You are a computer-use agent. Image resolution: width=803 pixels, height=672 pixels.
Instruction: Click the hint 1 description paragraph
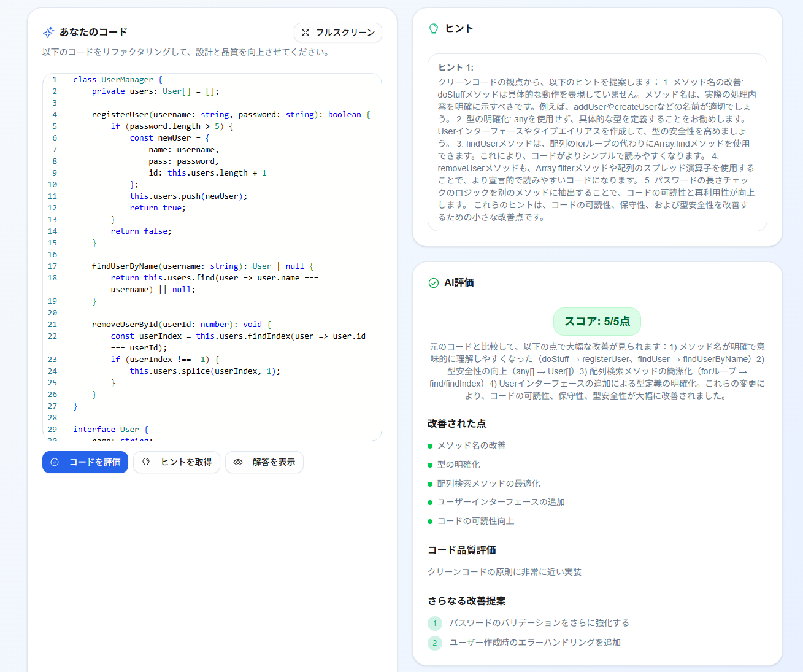pos(597,150)
